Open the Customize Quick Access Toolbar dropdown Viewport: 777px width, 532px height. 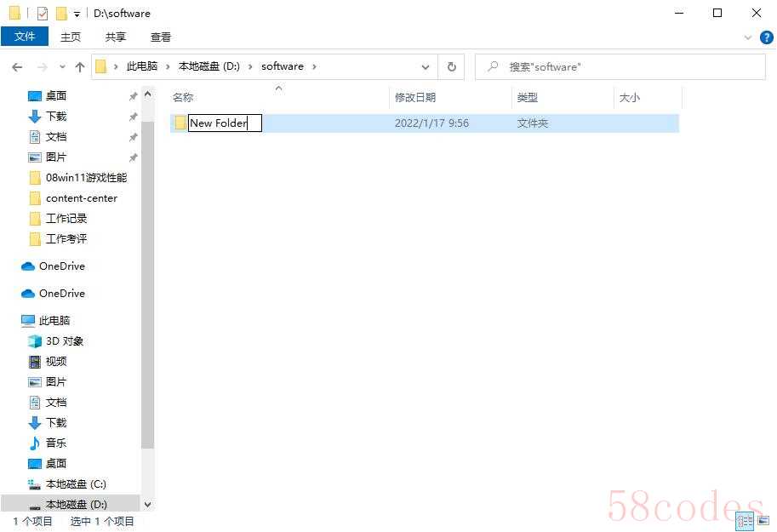coord(77,14)
